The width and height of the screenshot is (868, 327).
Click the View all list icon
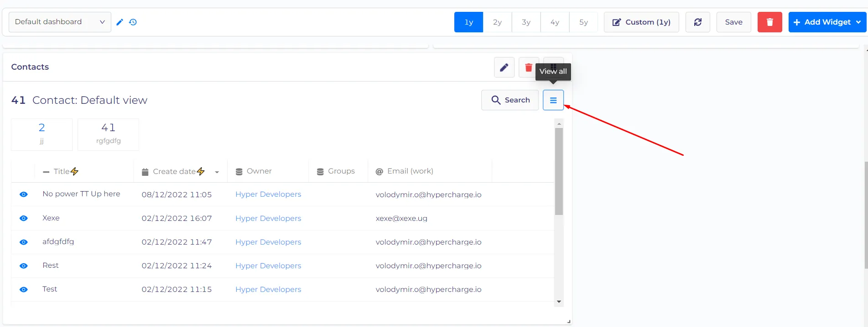point(553,100)
